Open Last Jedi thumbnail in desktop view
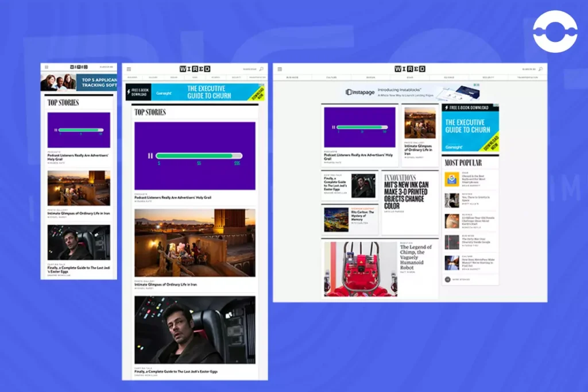The image size is (588, 392). (363, 186)
